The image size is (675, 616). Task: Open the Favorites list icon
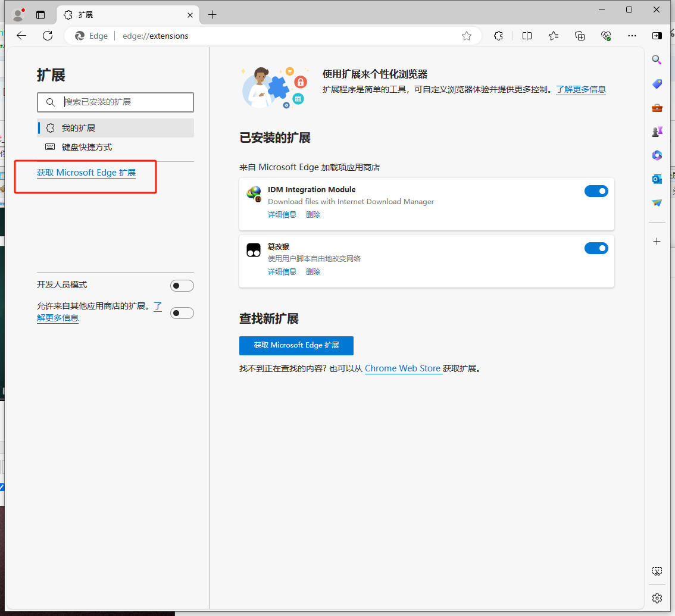point(554,36)
